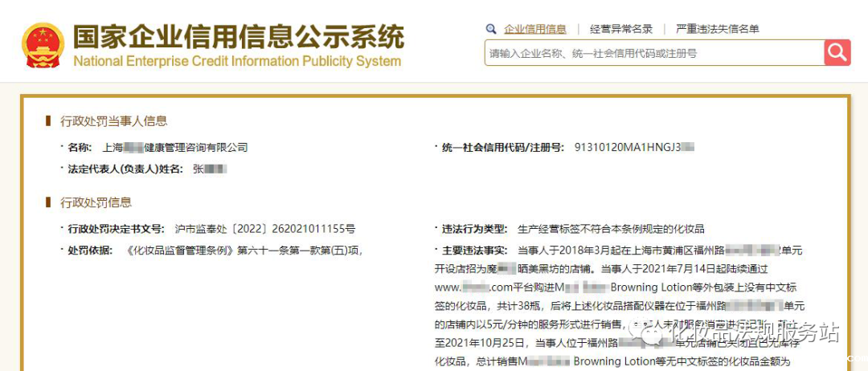The width and height of the screenshot is (868, 371).
Task: Click the red search magnifier button
Action: click(837, 53)
